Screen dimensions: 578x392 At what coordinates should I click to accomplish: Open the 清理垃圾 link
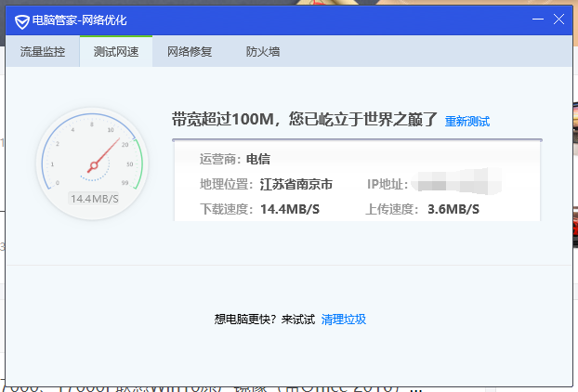coord(344,319)
